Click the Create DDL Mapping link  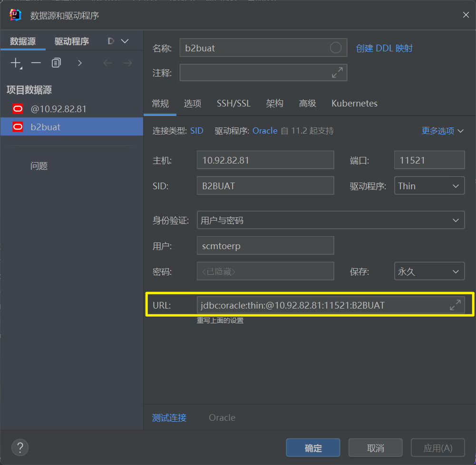point(384,48)
